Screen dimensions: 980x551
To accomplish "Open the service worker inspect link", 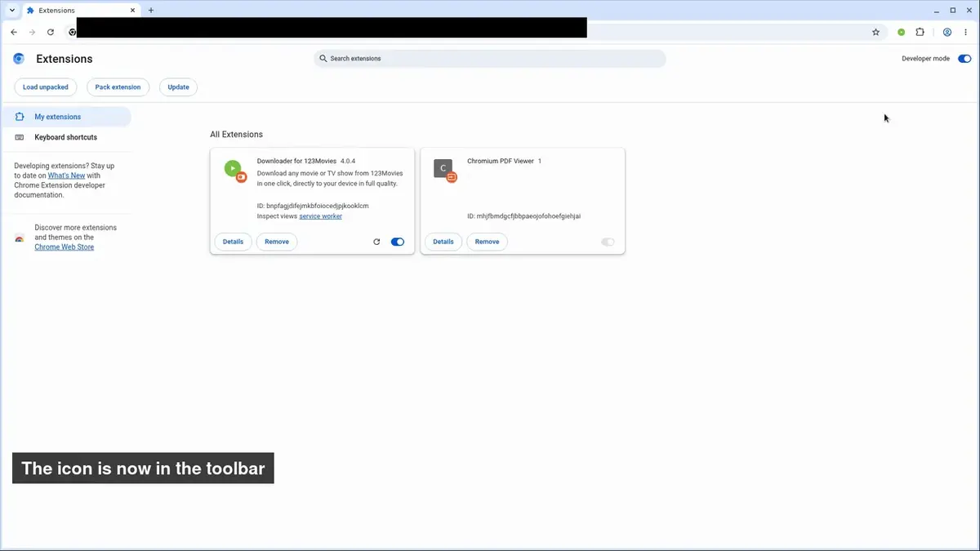I will (320, 216).
